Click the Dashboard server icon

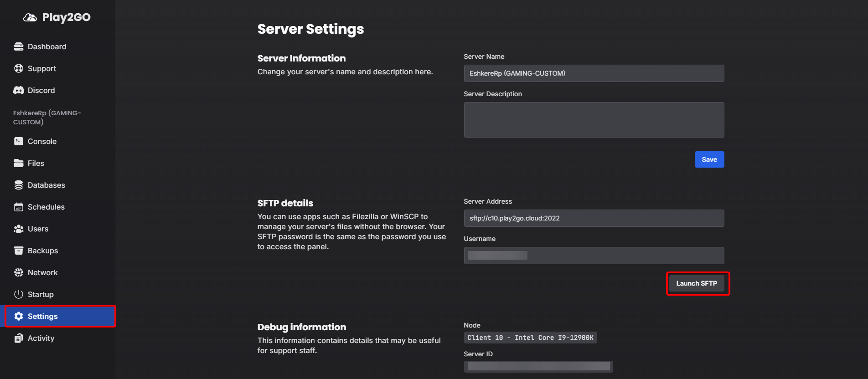tap(19, 46)
